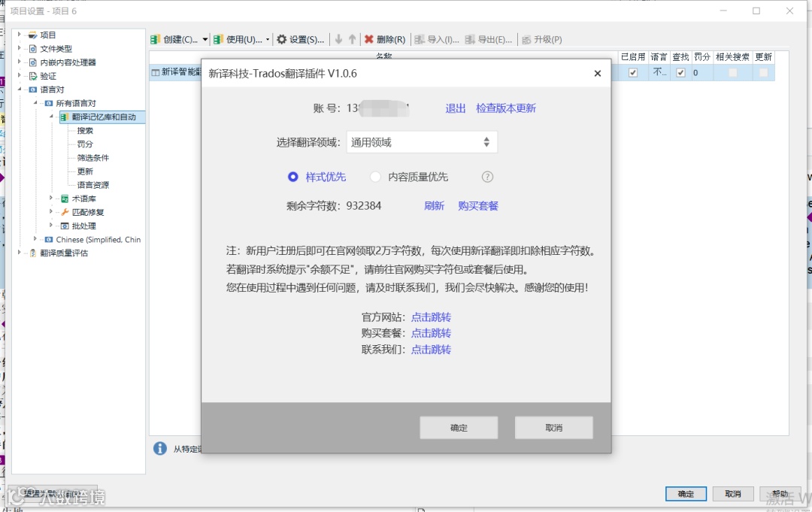Viewport: 812px width, 512px height.
Task: Collapse the 语言对 node arrow
Action: 20,89
